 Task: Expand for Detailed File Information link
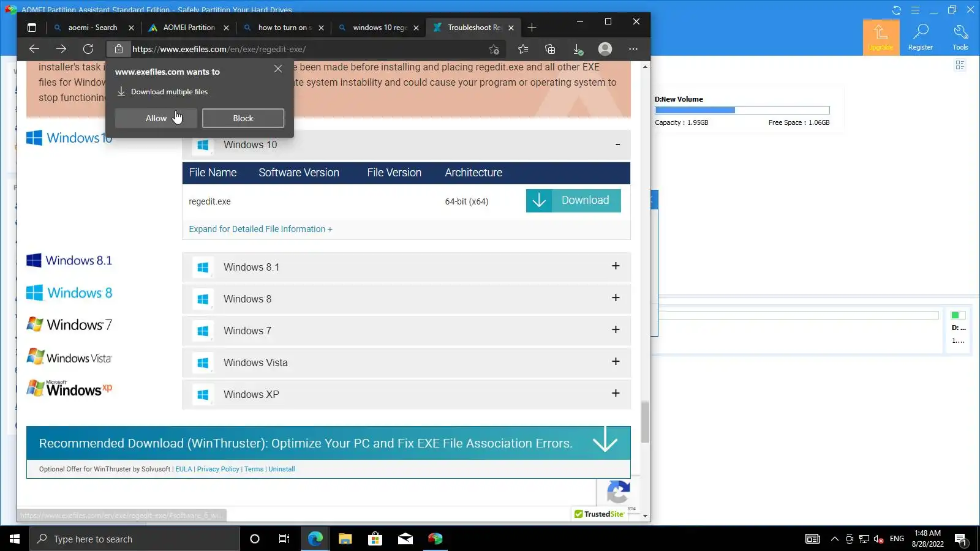[x=260, y=229]
